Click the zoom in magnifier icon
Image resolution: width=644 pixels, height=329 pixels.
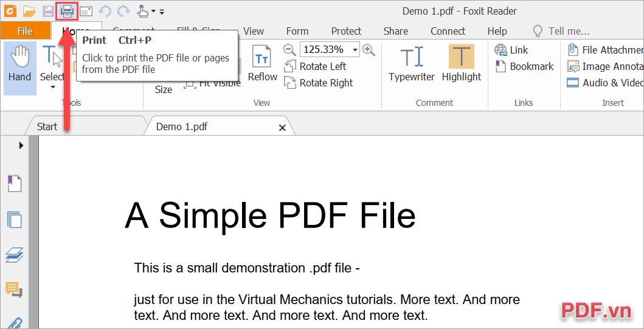click(x=369, y=50)
